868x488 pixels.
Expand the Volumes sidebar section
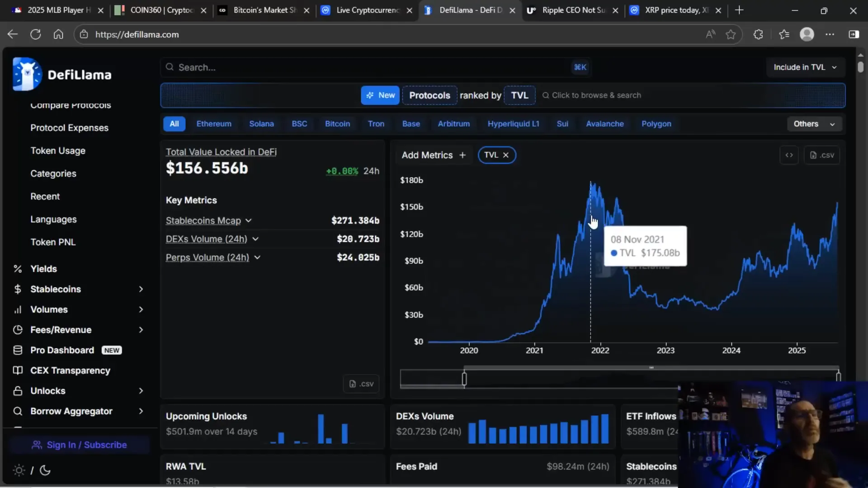pyautogui.click(x=141, y=310)
